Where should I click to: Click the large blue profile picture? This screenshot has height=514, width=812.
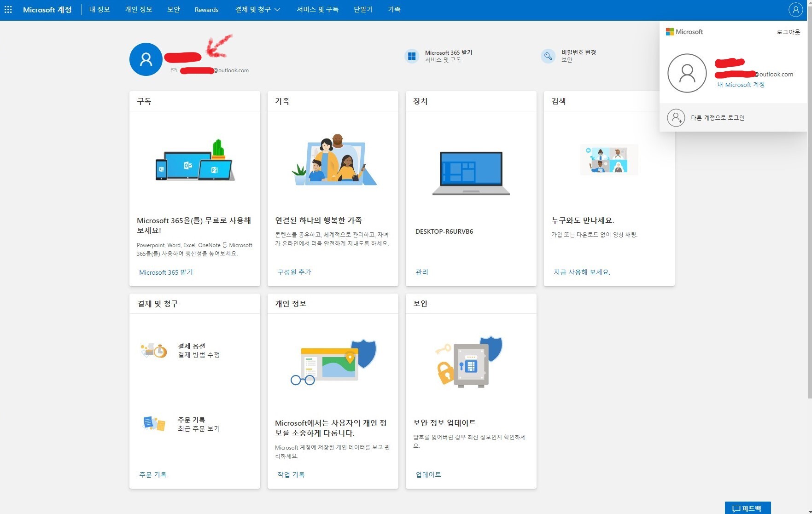click(x=146, y=59)
